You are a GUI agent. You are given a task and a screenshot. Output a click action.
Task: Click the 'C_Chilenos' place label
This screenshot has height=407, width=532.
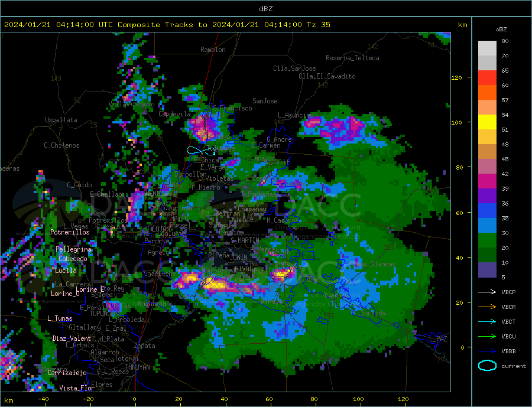click(x=61, y=145)
